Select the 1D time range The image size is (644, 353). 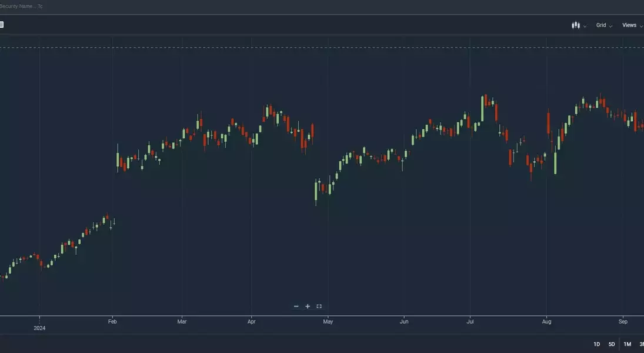pos(597,344)
